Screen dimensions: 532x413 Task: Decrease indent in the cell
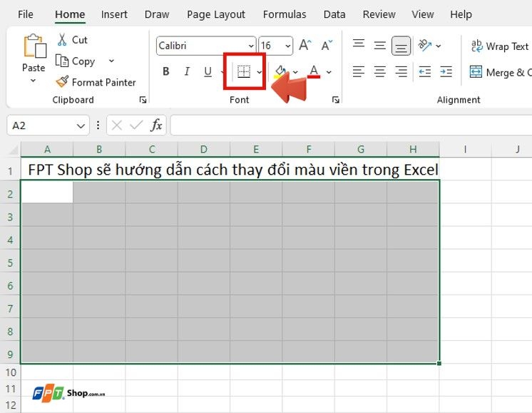425,71
